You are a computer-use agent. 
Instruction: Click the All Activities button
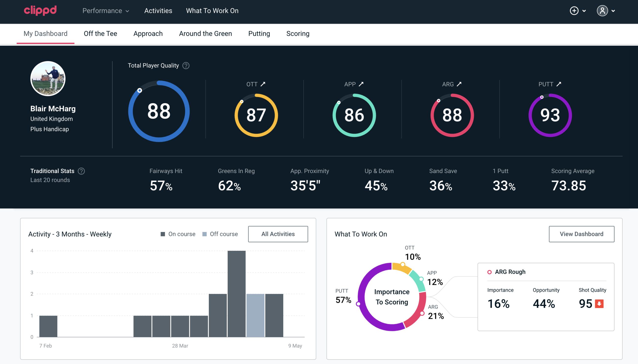(x=278, y=234)
